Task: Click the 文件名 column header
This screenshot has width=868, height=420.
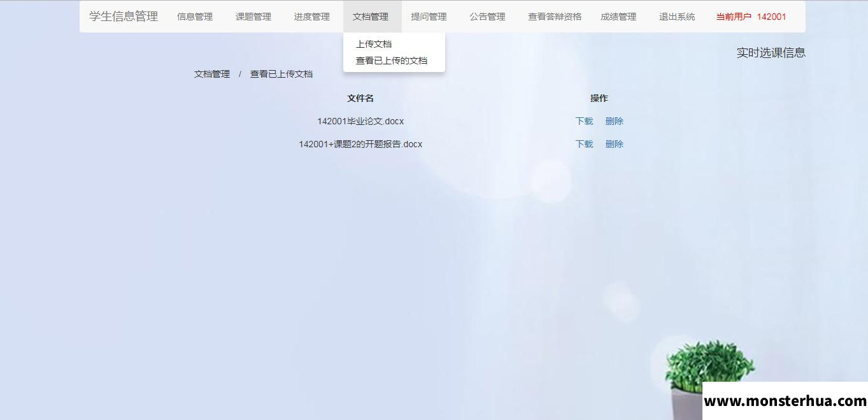Action: point(360,98)
